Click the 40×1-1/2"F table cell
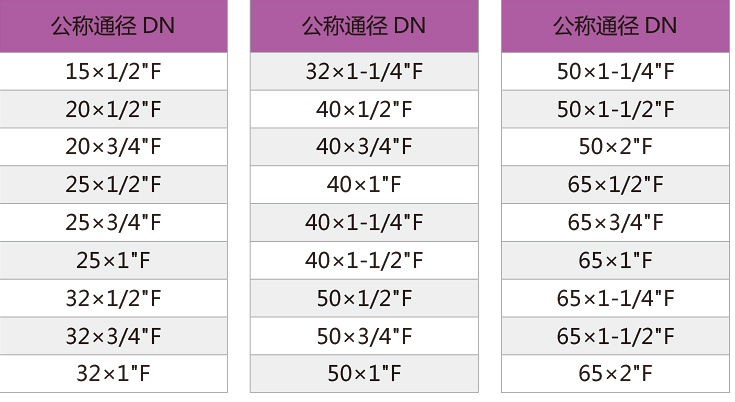This screenshot has height=402, width=735. point(364,260)
